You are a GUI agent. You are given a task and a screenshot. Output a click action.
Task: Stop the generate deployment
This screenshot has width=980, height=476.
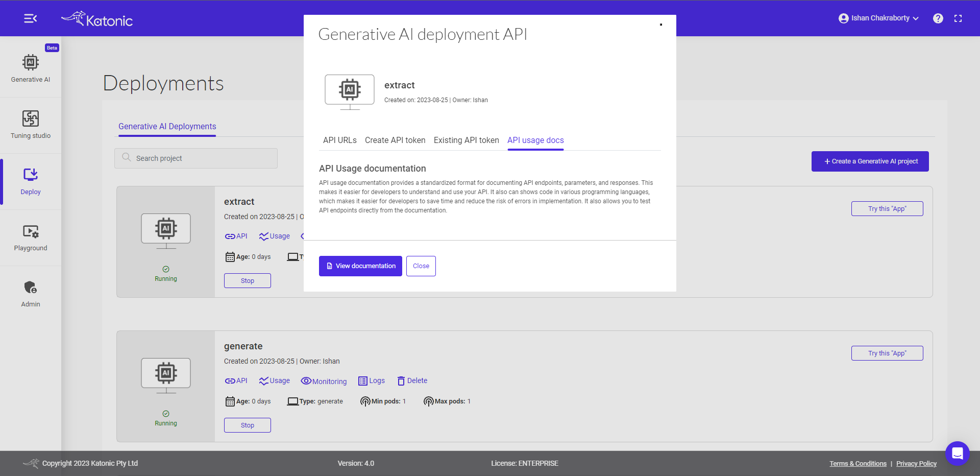click(248, 425)
